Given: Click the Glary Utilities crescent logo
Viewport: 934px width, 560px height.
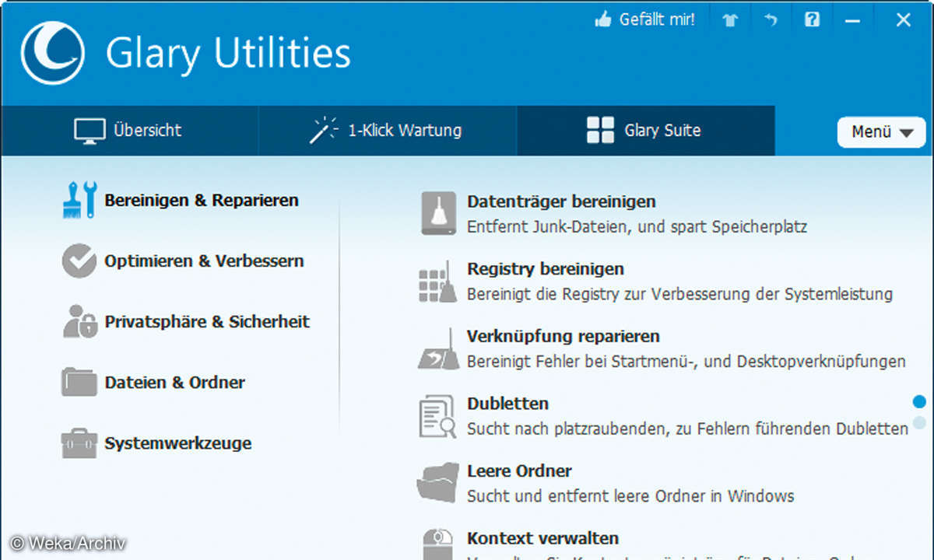Looking at the screenshot, I should [x=52, y=52].
